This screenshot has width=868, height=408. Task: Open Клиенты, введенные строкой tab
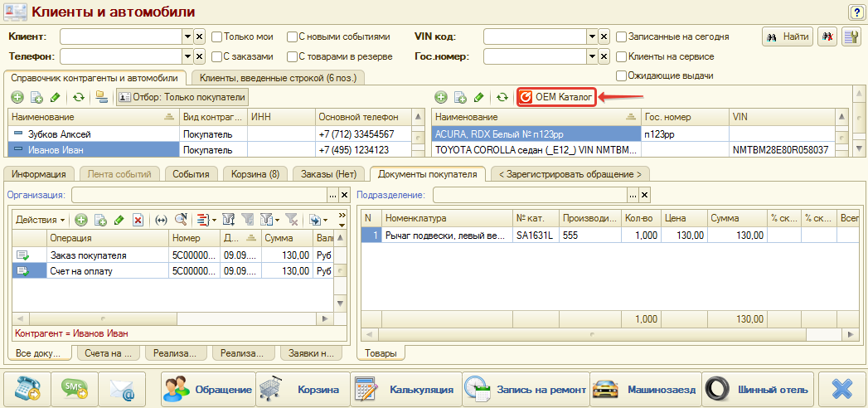click(279, 78)
